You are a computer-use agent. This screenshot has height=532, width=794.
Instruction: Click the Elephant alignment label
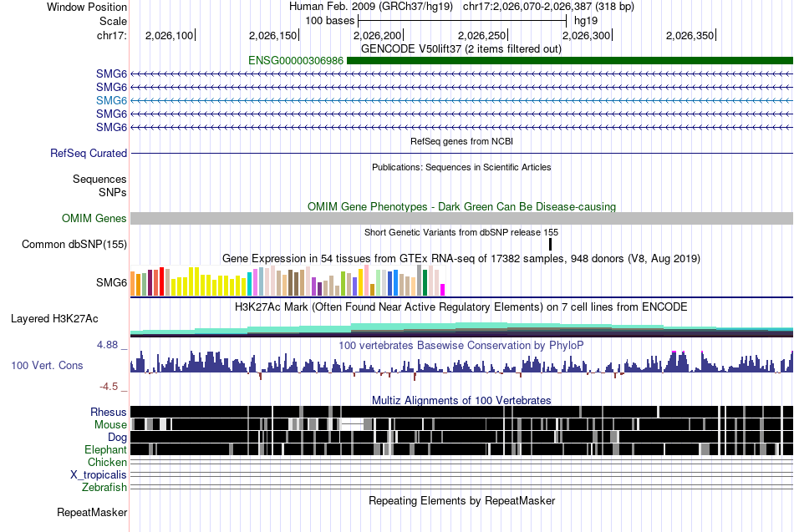pos(105,449)
